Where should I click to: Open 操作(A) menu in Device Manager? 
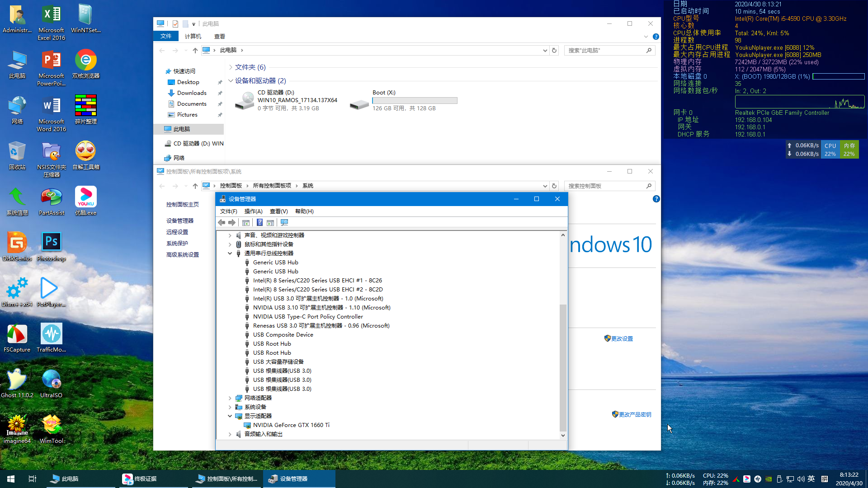[253, 211]
